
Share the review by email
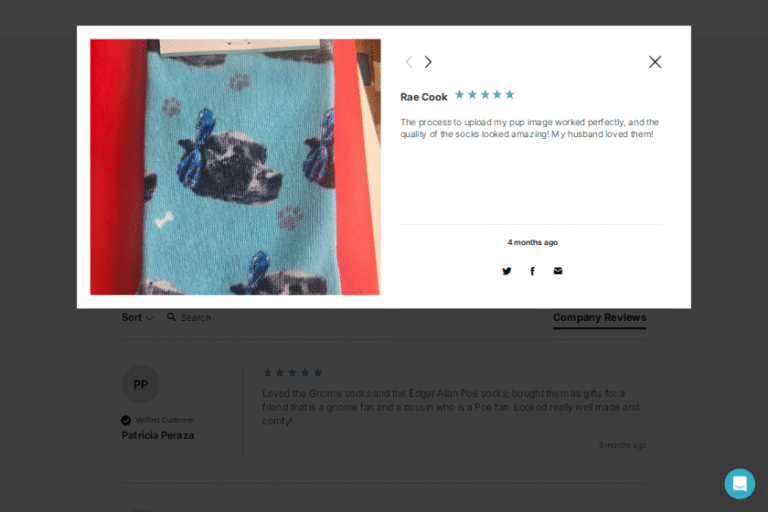(x=558, y=270)
